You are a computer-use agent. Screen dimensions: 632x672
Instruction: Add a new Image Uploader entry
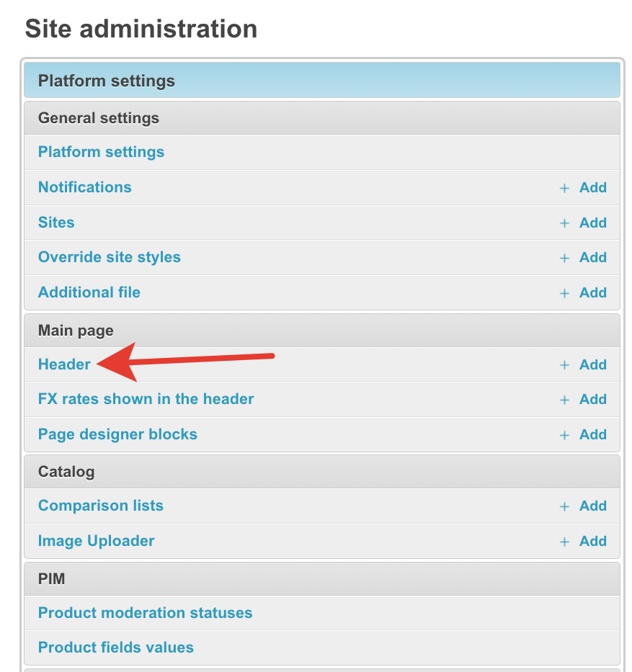584,542
